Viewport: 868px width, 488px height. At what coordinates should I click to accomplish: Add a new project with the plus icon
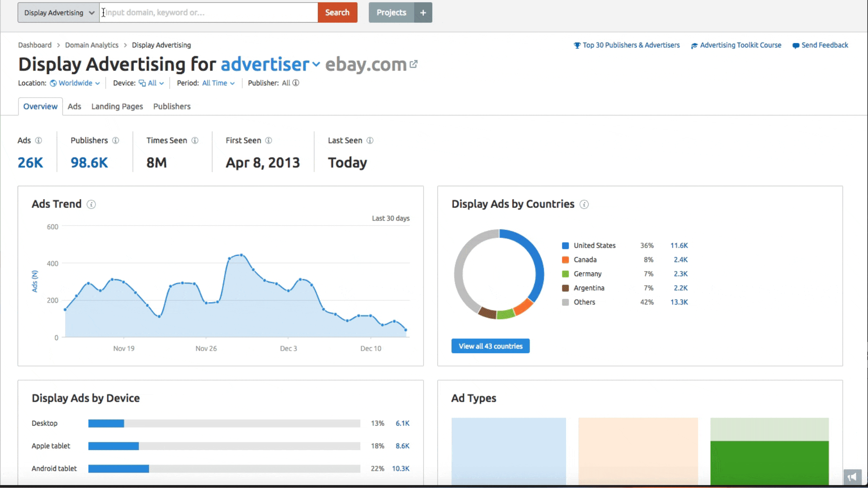423,13
